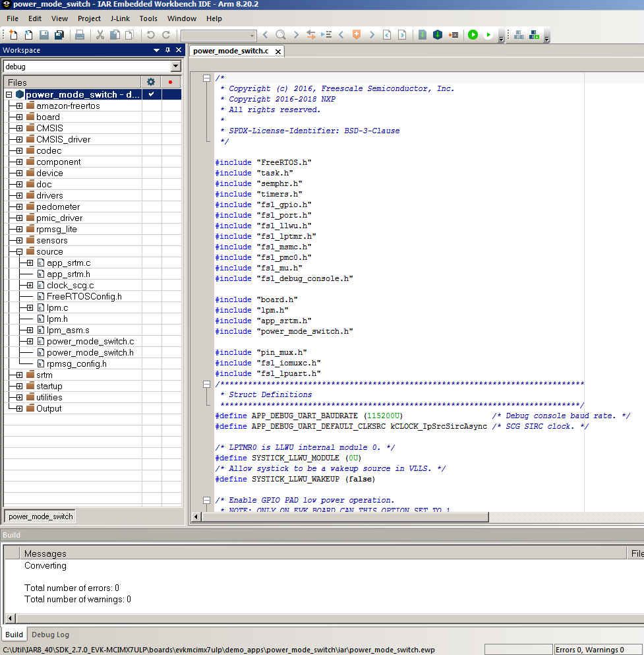The image size is (644, 655).
Task: Select the pedometer folder
Action: click(58, 206)
